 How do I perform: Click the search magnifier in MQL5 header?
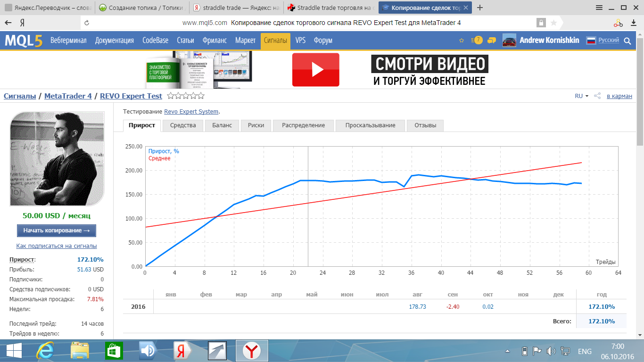[627, 41]
